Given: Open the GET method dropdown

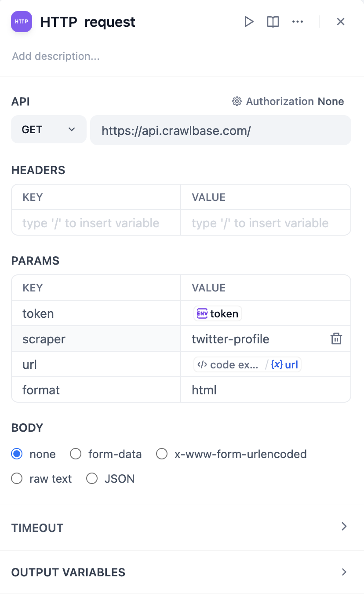Looking at the screenshot, I should [48, 130].
